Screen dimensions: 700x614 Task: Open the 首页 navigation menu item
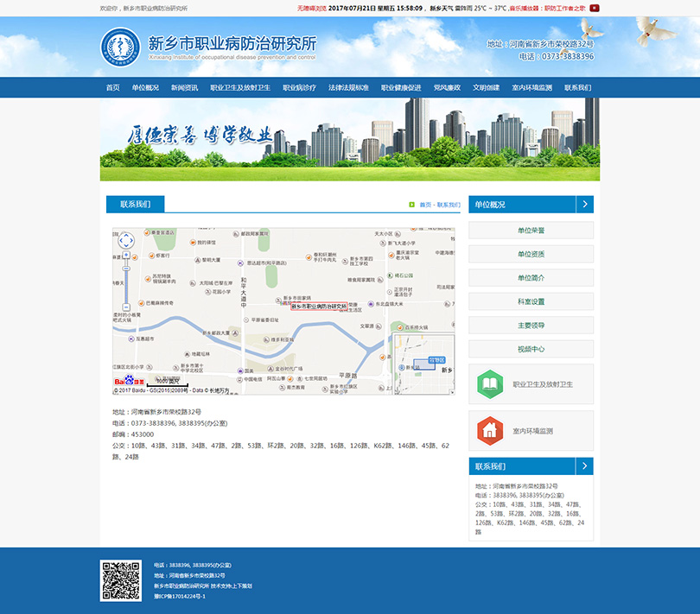coord(112,88)
